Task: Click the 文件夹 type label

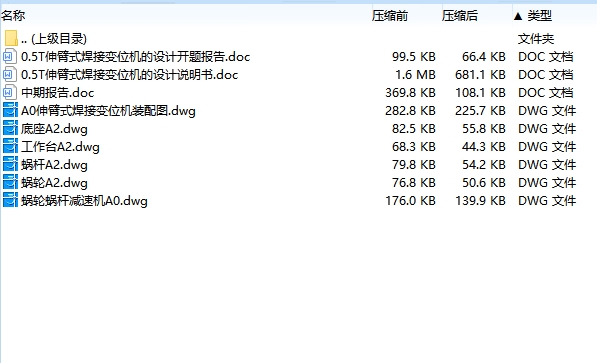Action: point(536,38)
